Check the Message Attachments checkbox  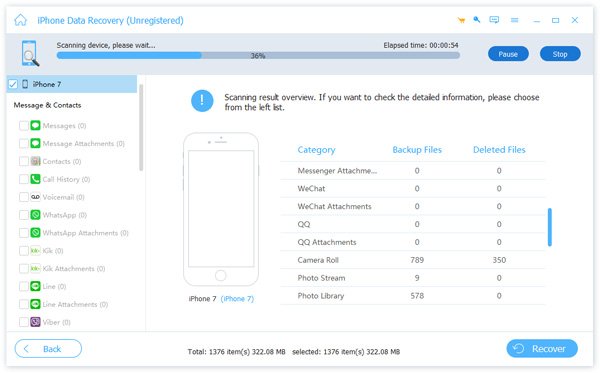(x=24, y=143)
